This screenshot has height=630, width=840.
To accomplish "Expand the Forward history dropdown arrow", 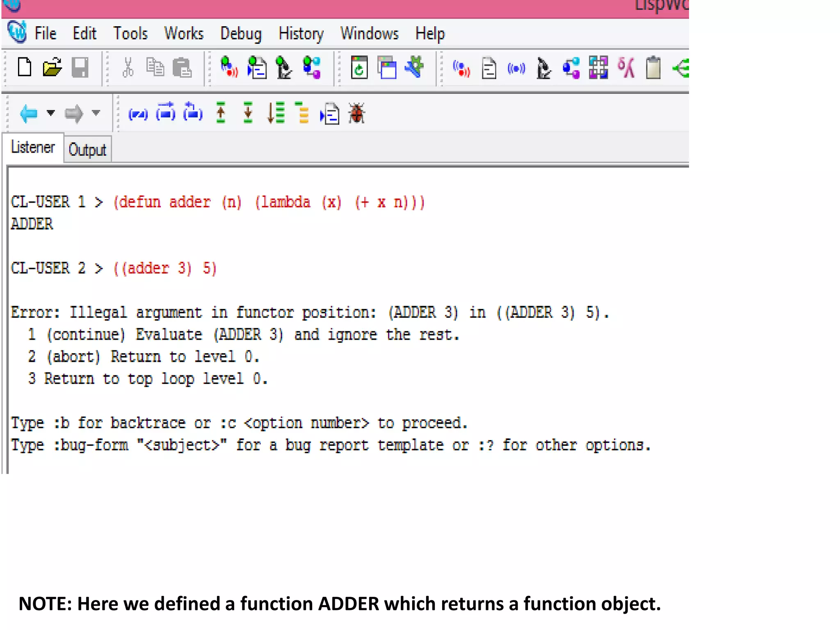I will point(96,112).
